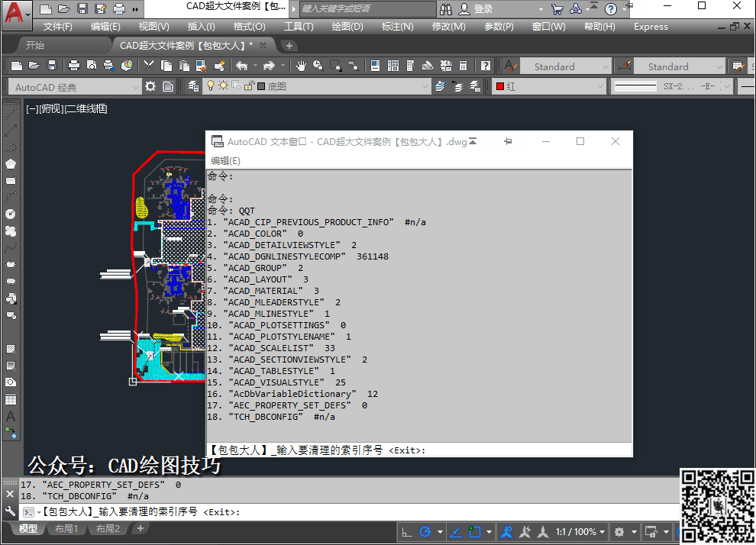Screen dimensions: 756x545
Task: Toggle Ortho mode in status bar
Action: [407, 532]
